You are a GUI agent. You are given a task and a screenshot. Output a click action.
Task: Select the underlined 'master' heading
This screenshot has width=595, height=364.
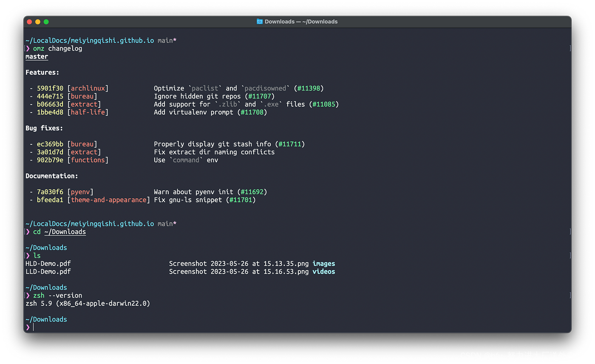point(37,57)
